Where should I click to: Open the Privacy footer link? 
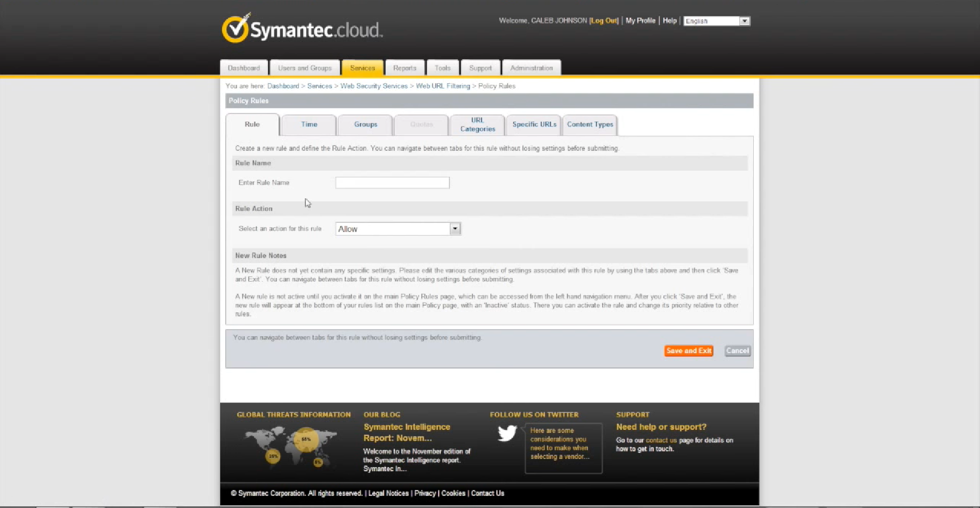click(x=425, y=493)
